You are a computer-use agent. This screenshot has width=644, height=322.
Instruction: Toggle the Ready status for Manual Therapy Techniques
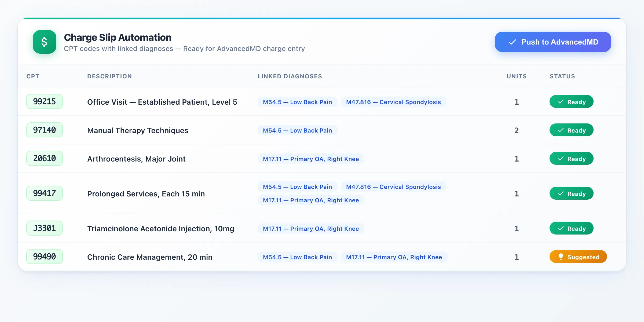[572, 130]
